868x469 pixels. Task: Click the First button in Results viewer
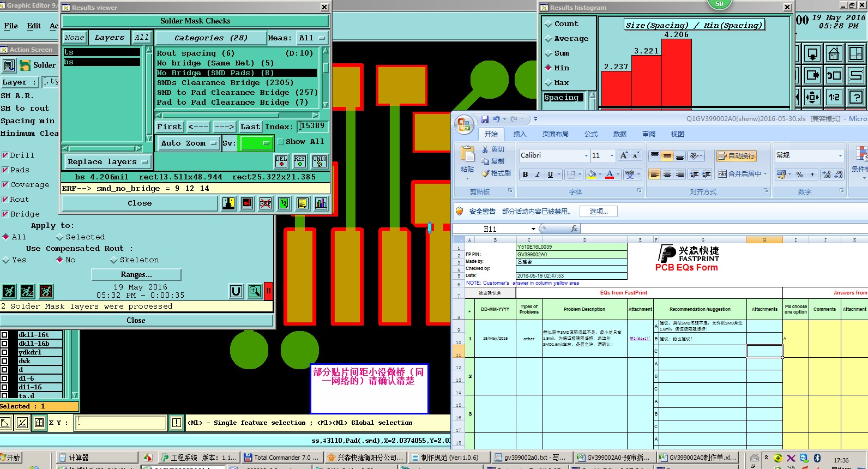(x=170, y=127)
